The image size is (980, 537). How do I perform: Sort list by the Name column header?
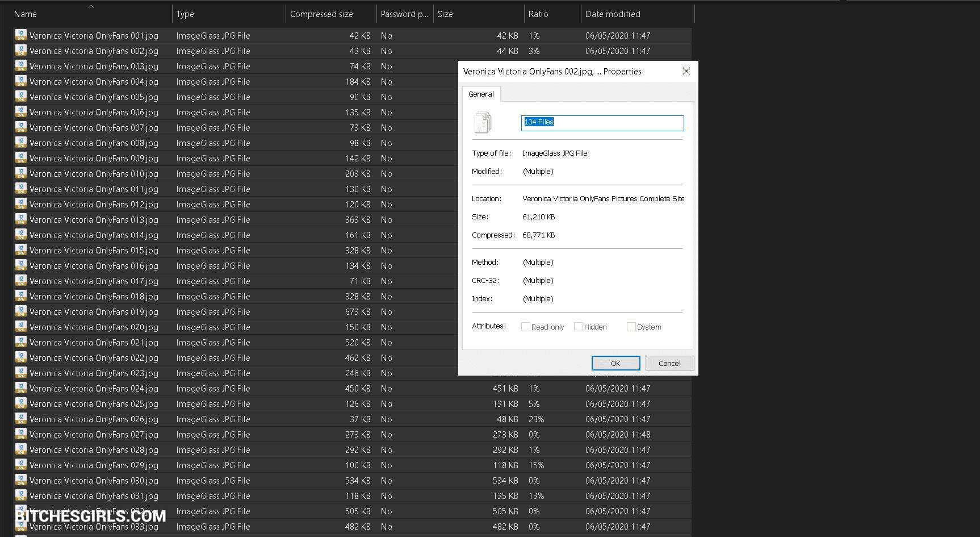[x=26, y=14]
